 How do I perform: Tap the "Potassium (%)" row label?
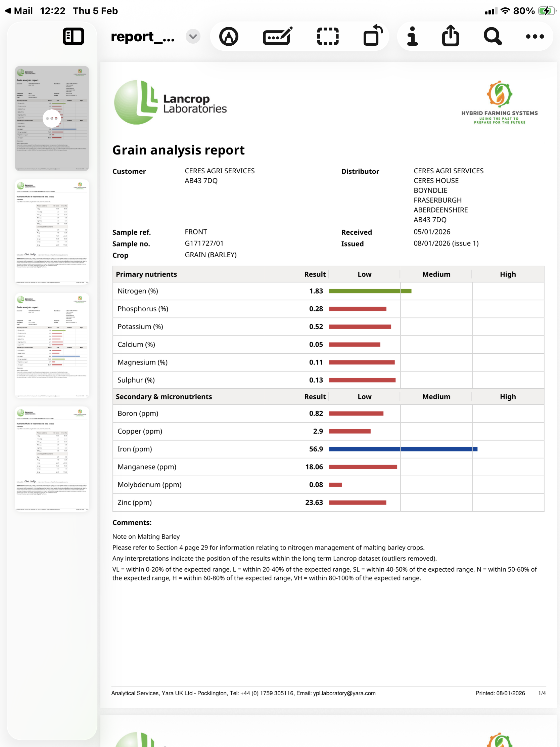point(140,327)
